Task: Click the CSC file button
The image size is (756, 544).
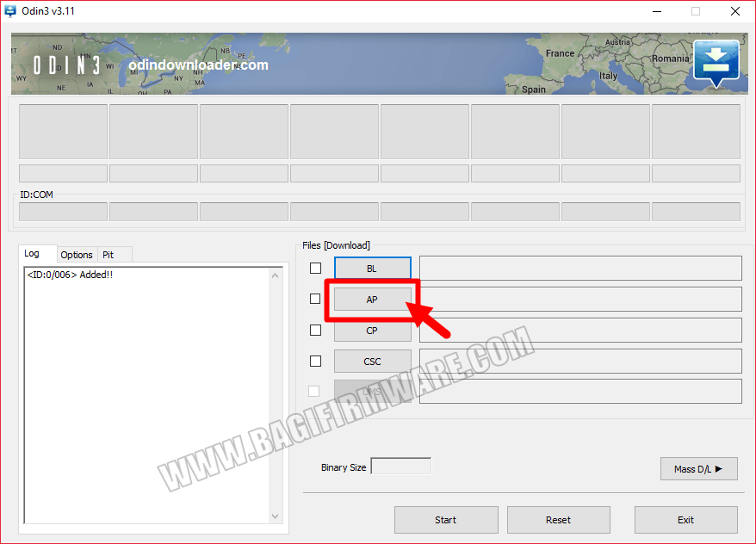Action: (x=373, y=362)
